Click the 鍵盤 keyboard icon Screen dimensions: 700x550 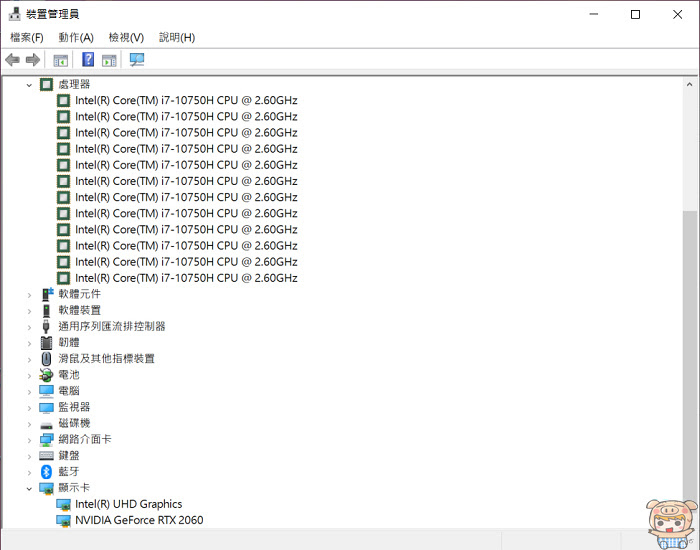click(46, 455)
